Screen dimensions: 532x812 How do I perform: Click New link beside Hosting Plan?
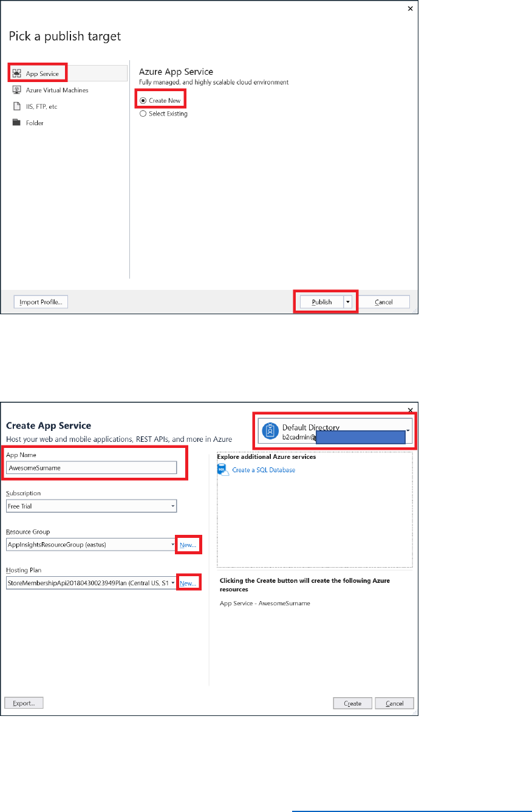pos(188,583)
